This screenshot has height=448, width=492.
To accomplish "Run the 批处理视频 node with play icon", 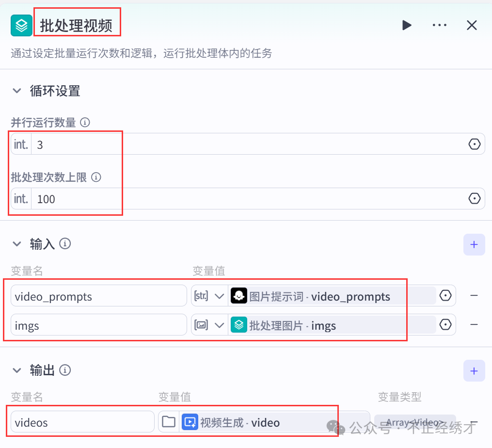I will click(x=407, y=25).
